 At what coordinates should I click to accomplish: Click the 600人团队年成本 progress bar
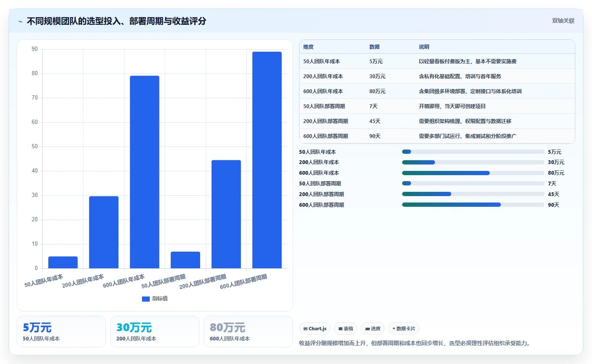(473, 173)
